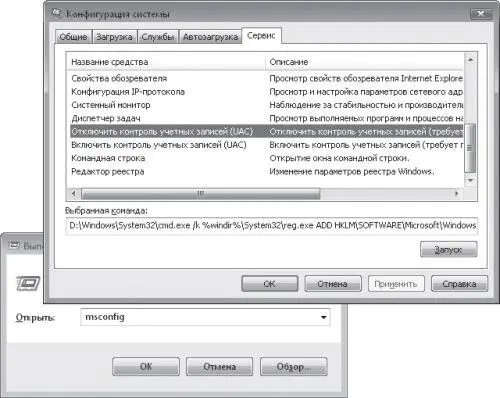500x398 pixels.
Task: Click the horizontal scrollbar left arrow
Action: pos(73,193)
